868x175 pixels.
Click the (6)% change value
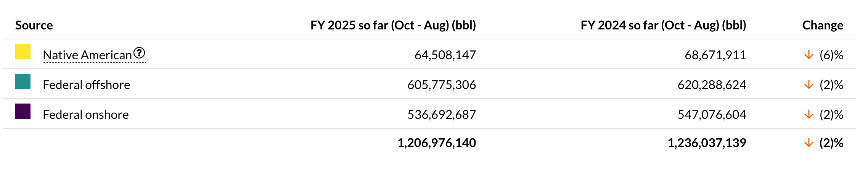(x=831, y=55)
